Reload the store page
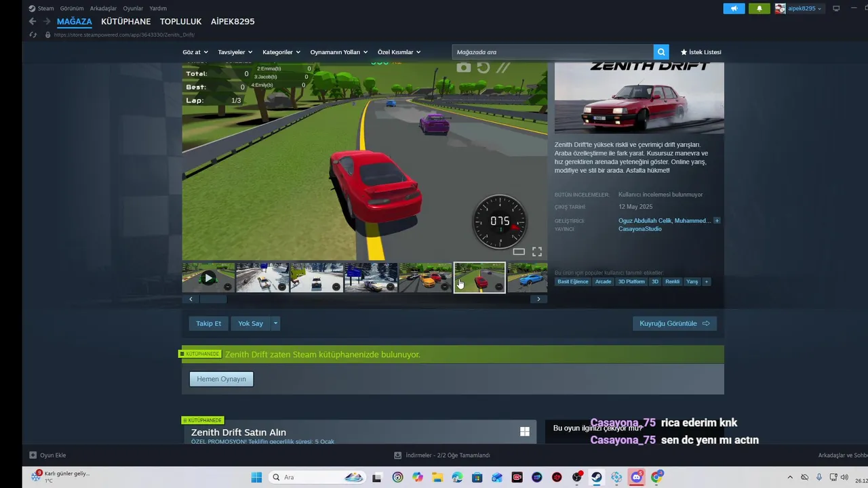Viewport: 868px width, 488px height. tap(33, 35)
